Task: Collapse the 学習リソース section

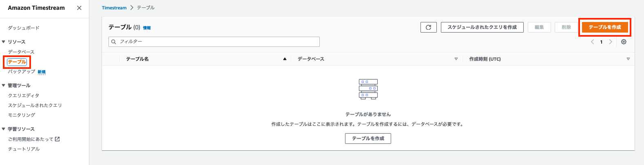Action: 4,129
